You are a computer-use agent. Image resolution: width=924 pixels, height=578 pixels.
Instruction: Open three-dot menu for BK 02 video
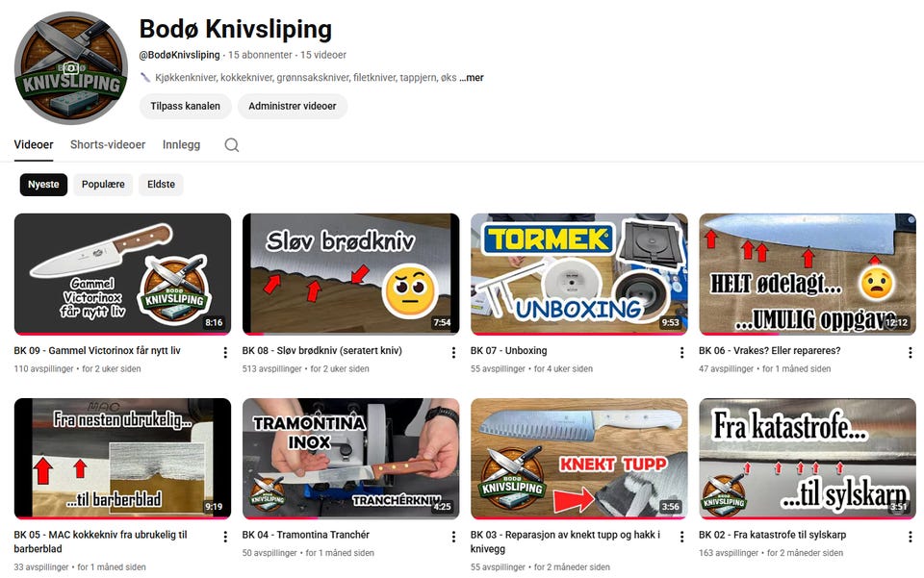pyautogui.click(x=910, y=537)
